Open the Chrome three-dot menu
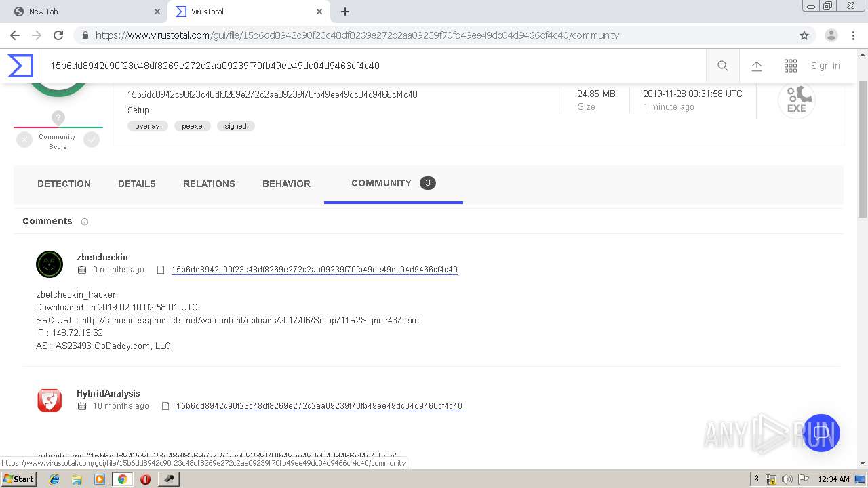 [x=854, y=35]
